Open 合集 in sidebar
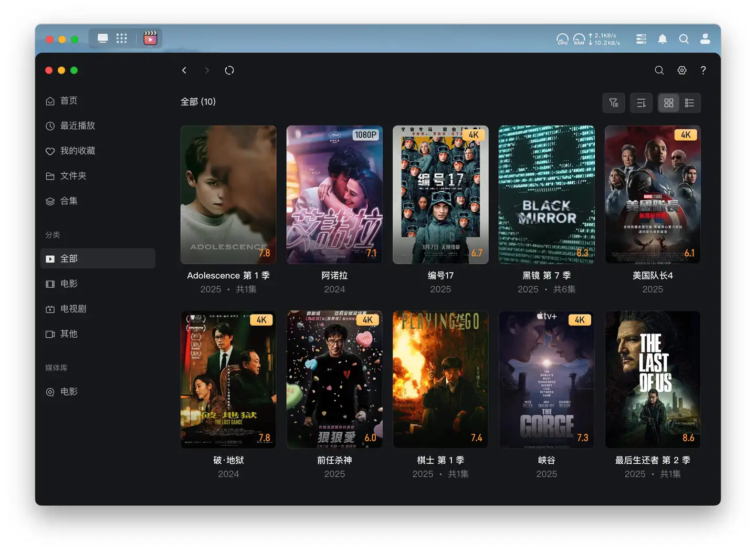 coord(98,201)
